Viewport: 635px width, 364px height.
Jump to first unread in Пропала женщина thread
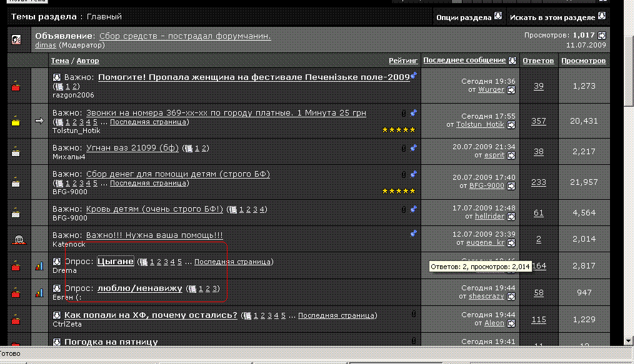pos(57,77)
